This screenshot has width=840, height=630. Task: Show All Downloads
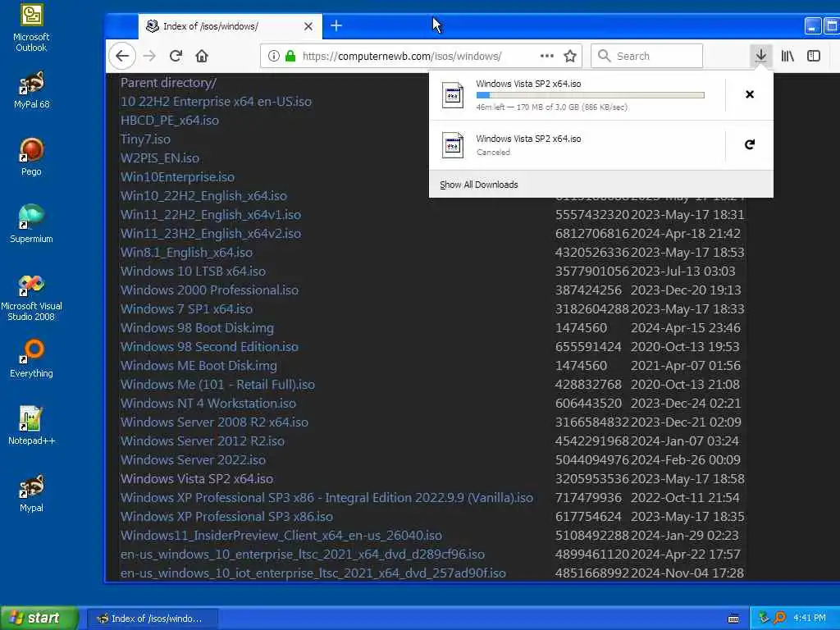[479, 185]
